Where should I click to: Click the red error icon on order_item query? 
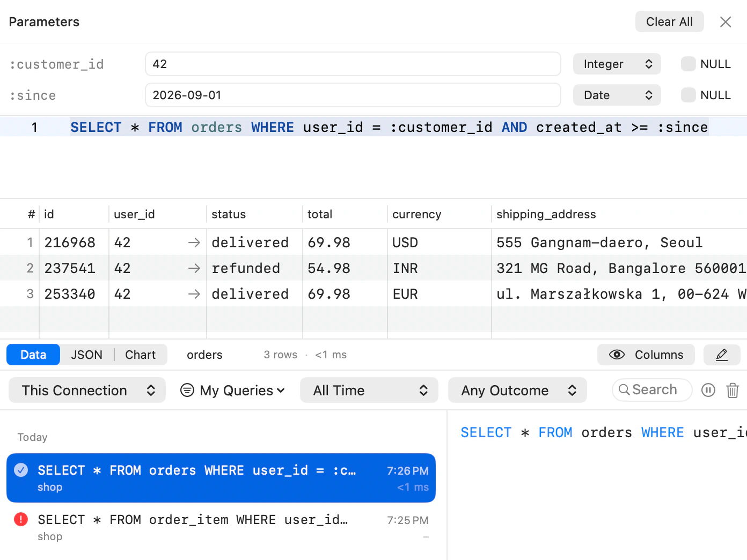[x=21, y=519]
